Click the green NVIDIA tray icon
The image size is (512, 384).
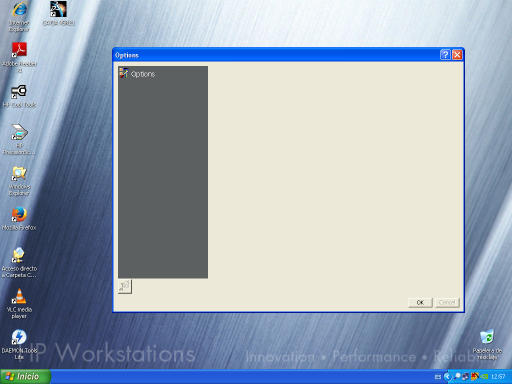click(484, 377)
